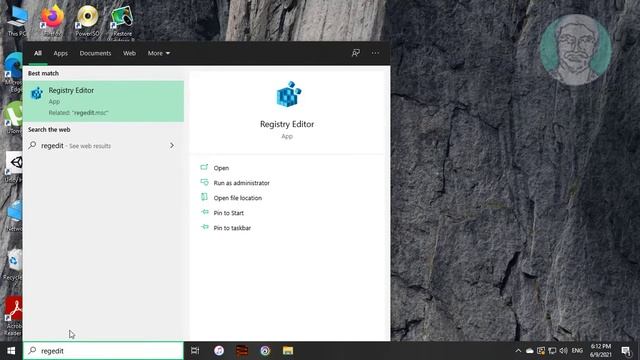This screenshot has width=640, height=360.
Task: Show hidden system tray icons
Action: (518, 351)
